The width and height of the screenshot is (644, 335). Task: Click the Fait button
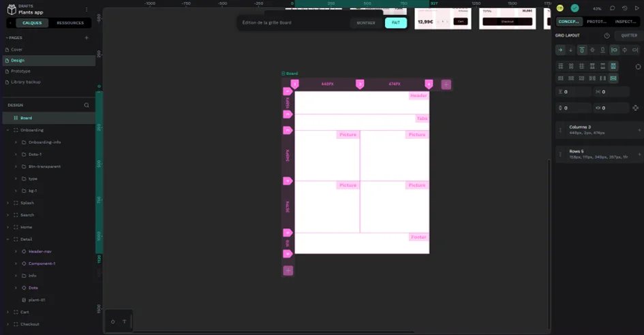(396, 23)
